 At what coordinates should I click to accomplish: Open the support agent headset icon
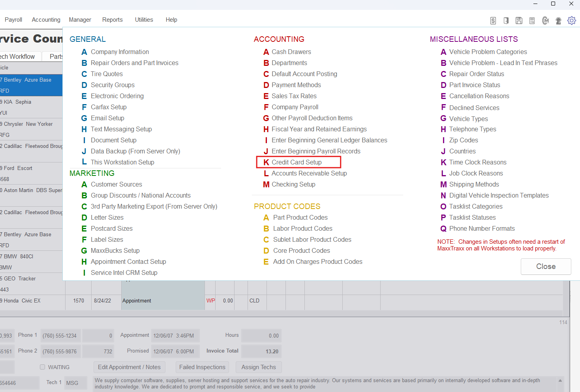[558, 21]
